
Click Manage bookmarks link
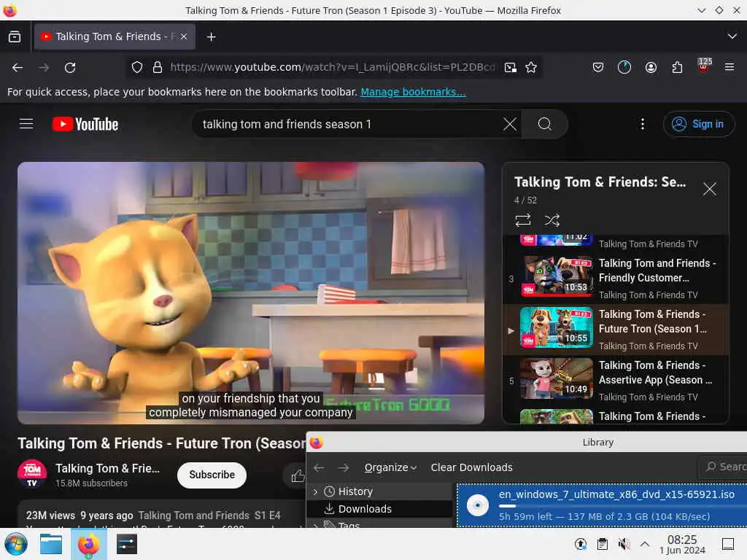click(x=413, y=92)
